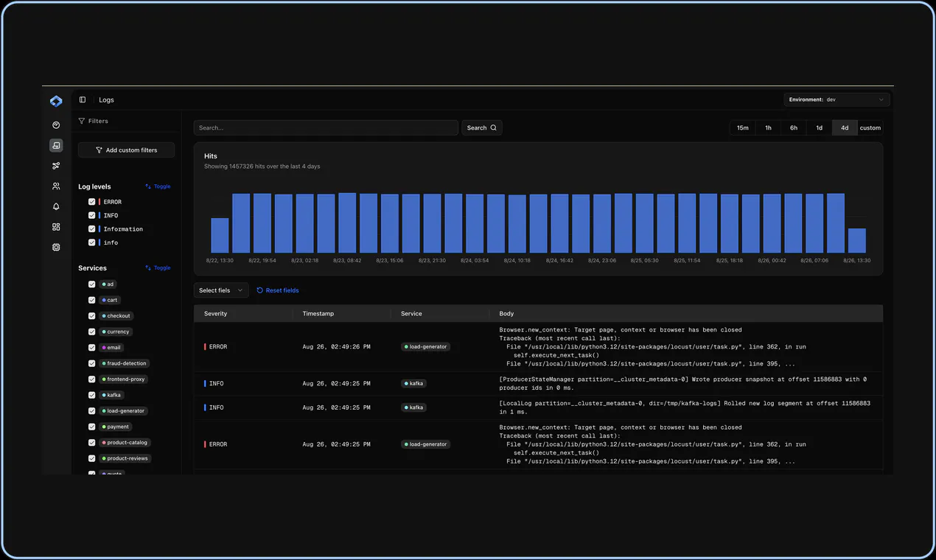The width and height of the screenshot is (936, 560).
Task: Uncheck the ERROR log level checkbox
Action: (x=91, y=202)
